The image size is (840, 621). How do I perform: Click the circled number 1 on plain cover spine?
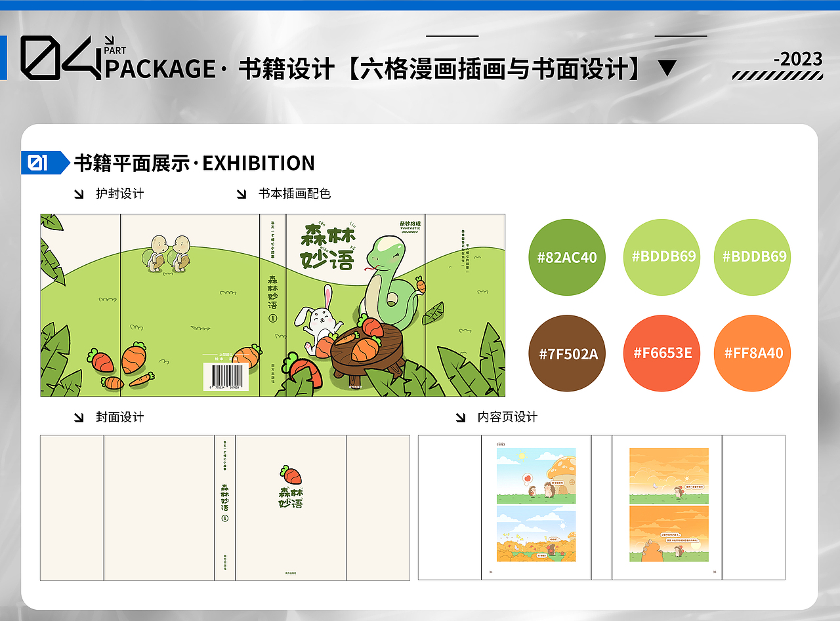[225, 518]
